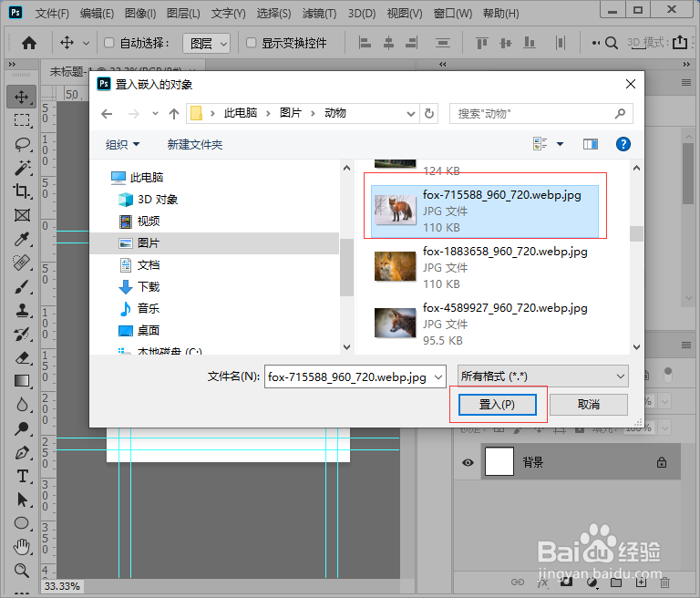Select the Horizontal Type tool

[x=22, y=476]
